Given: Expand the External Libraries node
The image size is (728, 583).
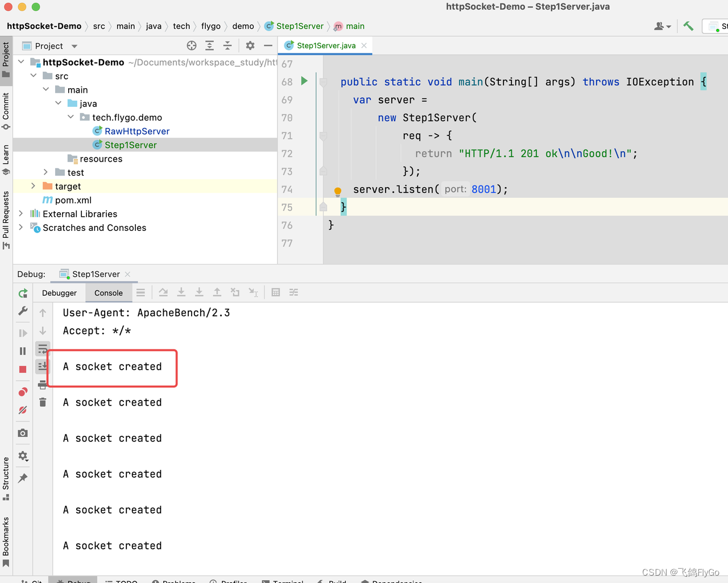Looking at the screenshot, I should [x=21, y=214].
